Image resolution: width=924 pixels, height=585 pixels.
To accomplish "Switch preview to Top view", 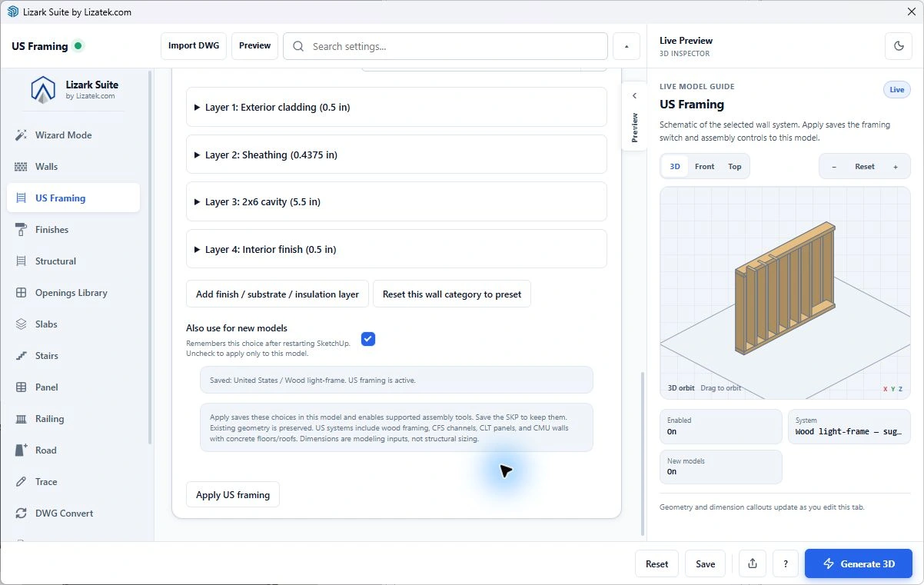I will point(735,166).
